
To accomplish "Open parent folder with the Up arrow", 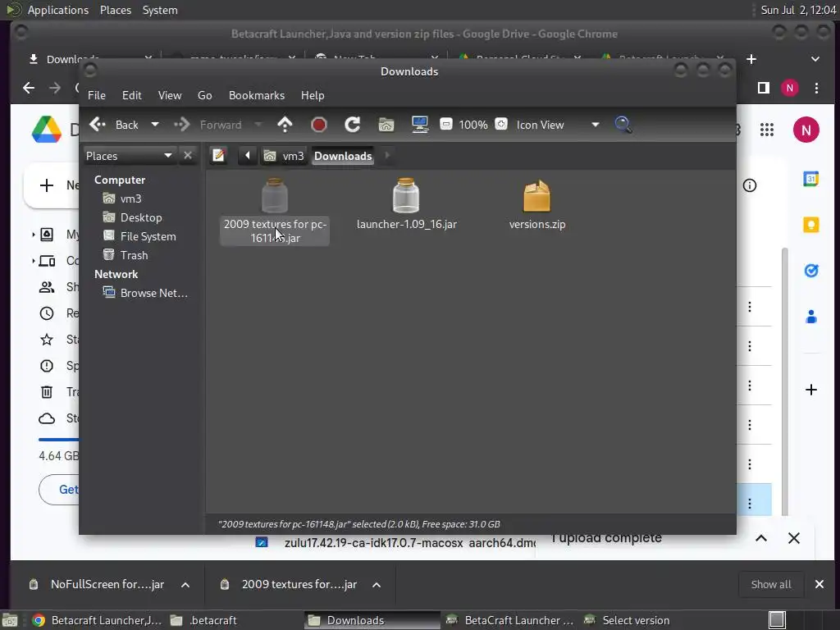I will coord(285,125).
